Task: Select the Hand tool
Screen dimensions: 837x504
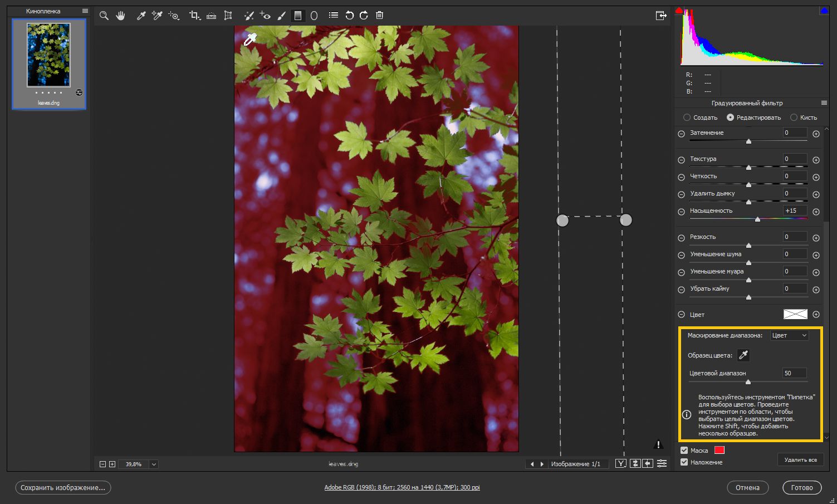Action: [120, 16]
